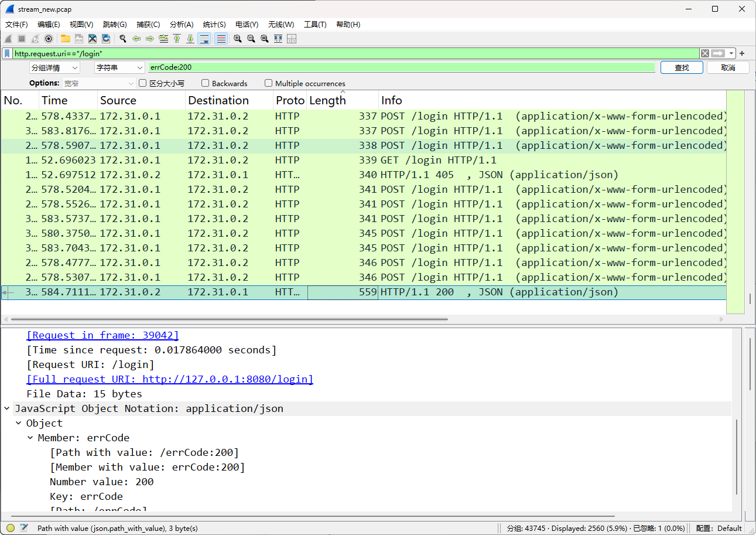Viewport: 756px width, 535px height.
Task: Toggle the colorize packet list icon
Action: [x=221, y=39]
